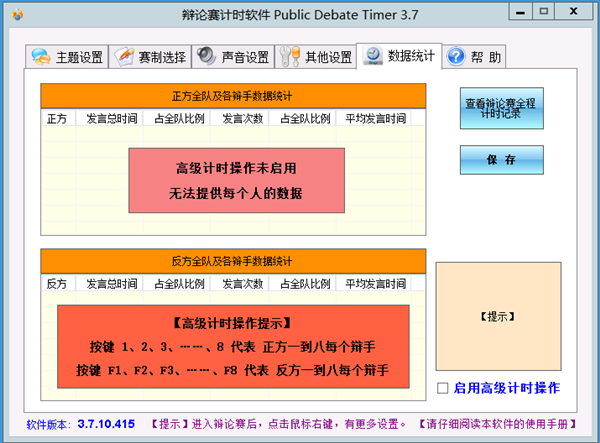Click the application icon in title bar

tap(18, 15)
